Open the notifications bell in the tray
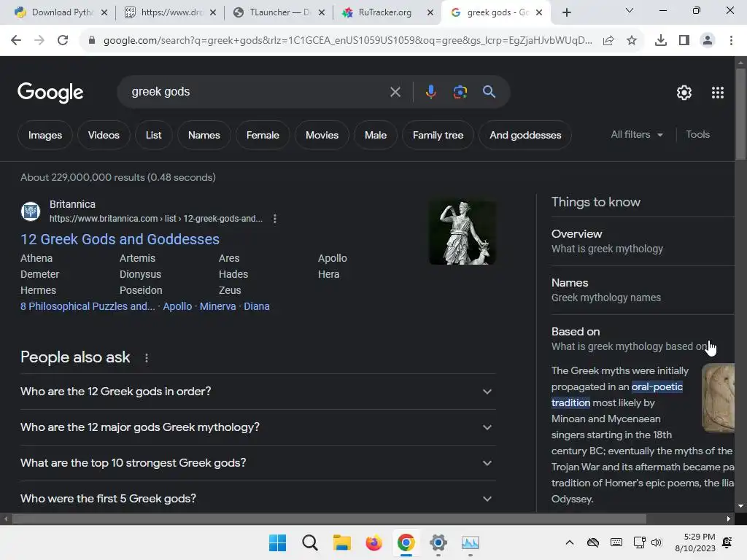Viewport: 747px width, 560px height. [727, 542]
